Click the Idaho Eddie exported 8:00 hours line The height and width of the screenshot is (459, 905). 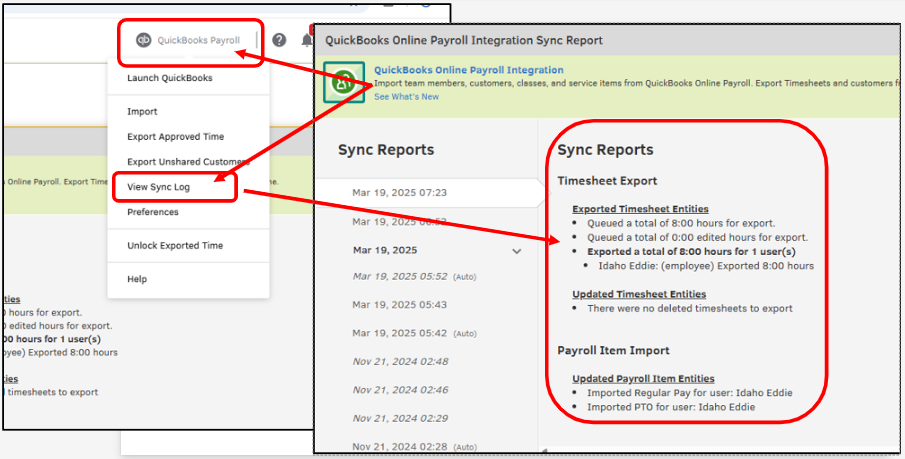click(706, 266)
